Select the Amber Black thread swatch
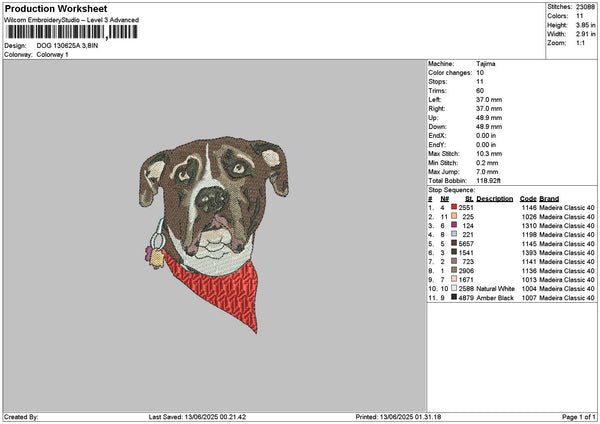This screenshot has width=600, height=424. (x=455, y=297)
